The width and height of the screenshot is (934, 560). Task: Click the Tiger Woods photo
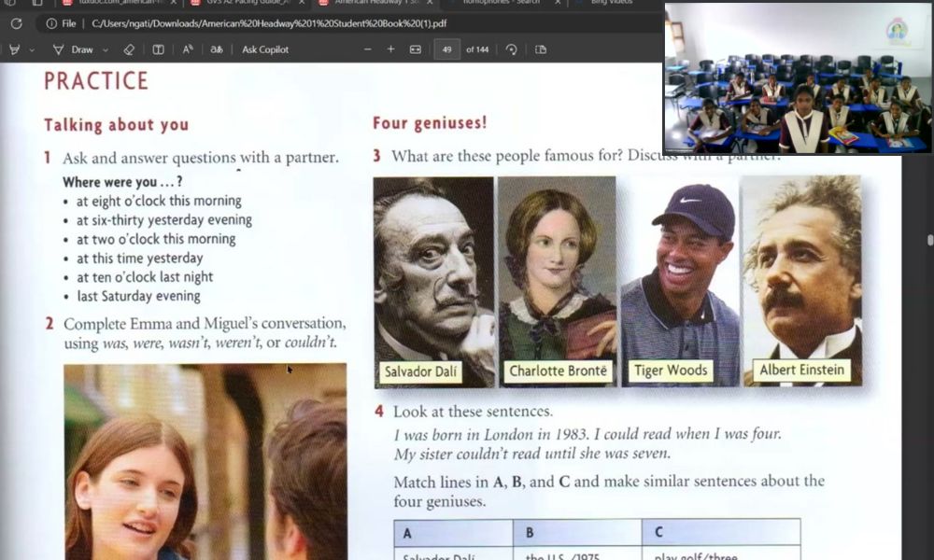tap(680, 281)
